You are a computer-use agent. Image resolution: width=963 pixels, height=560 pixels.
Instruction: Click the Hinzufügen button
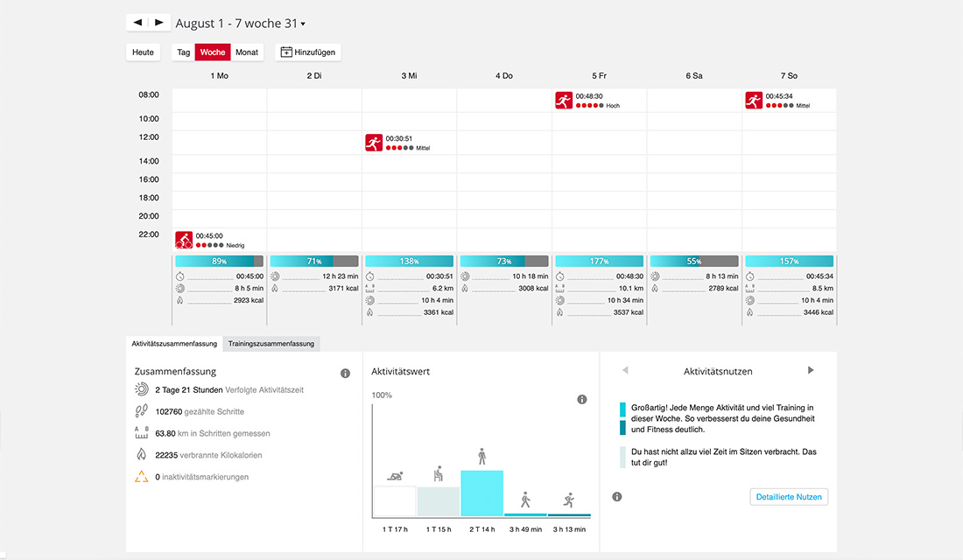pyautogui.click(x=308, y=52)
